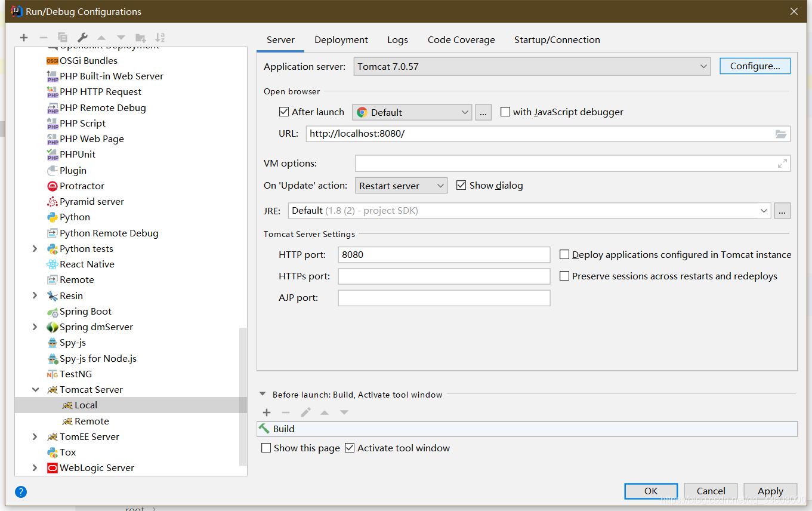Viewport: 812px width, 511px height.
Task: Move before launch task up arrow
Action: click(325, 413)
